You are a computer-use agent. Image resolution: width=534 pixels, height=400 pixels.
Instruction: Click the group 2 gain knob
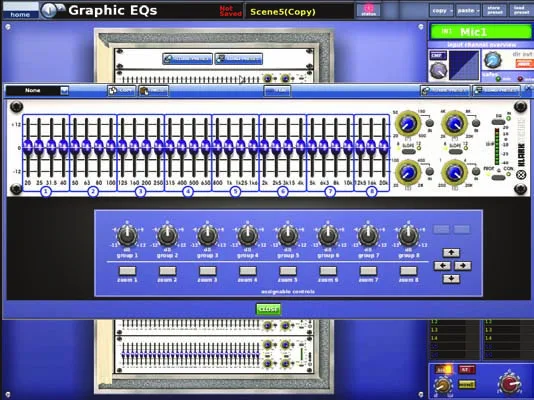168,236
